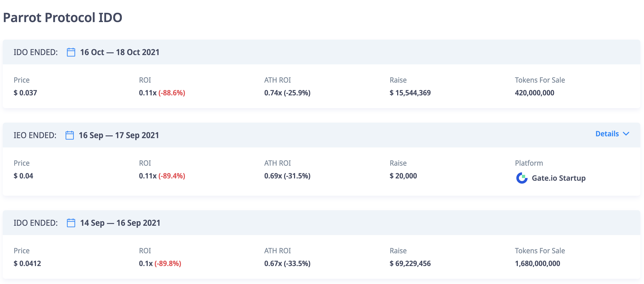Click the calendar icon beside 16 Sep — 17 Sep
The image size is (644, 284).
click(x=69, y=135)
